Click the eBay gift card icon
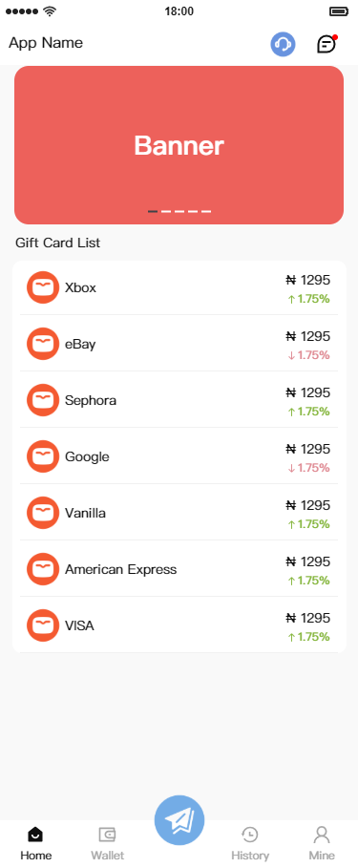Viewport: 358px width, 868px height. click(43, 344)
